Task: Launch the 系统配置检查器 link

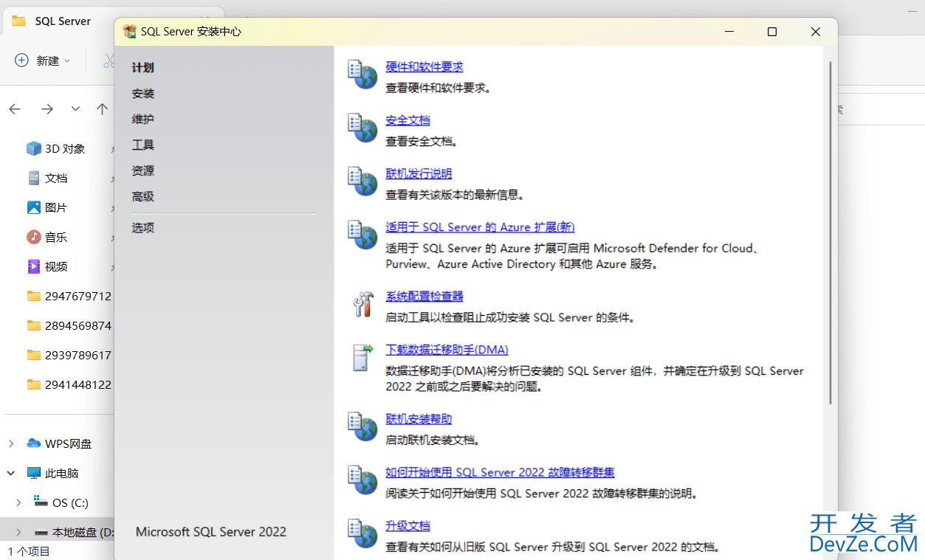Action: coord(424,296)
